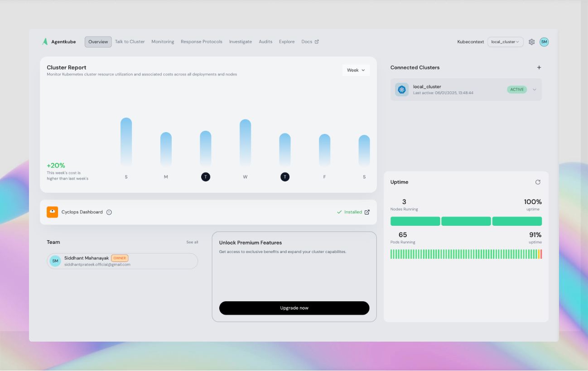Switch to the Monitoring tab

point(163,42)
